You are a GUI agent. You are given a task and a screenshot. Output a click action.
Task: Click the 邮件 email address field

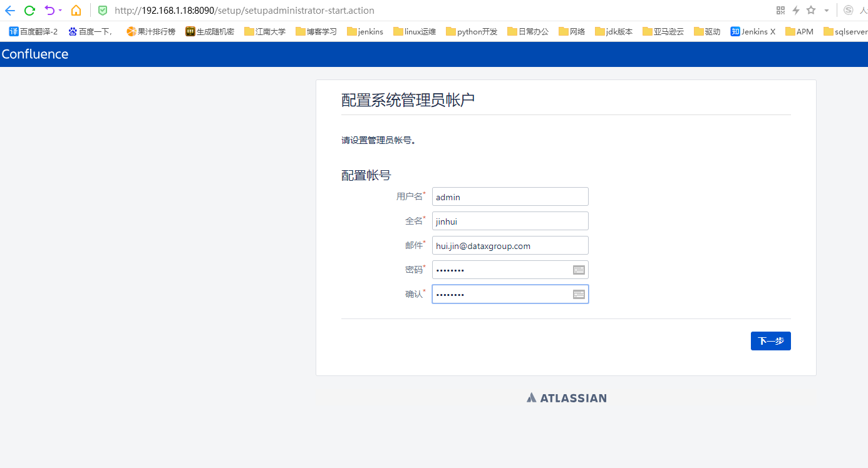(x=510, y=245)
